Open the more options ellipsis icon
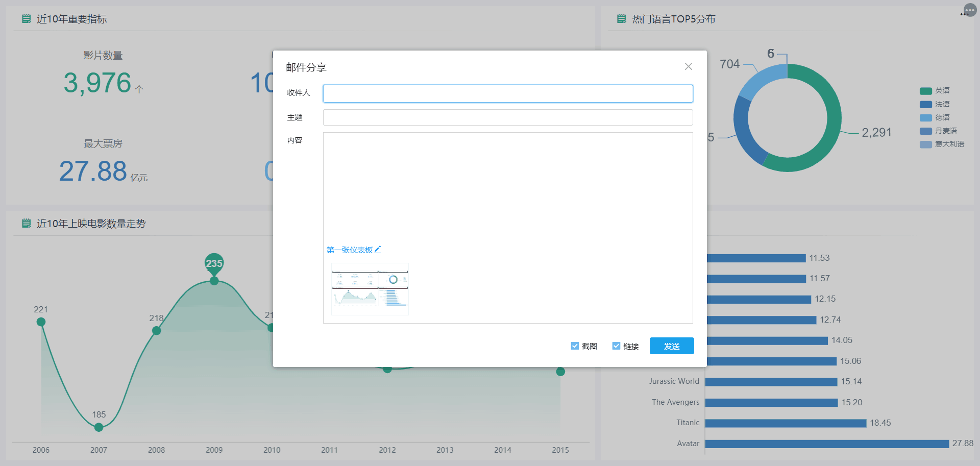Screen dimensions: 980x466 click(969, 10)
